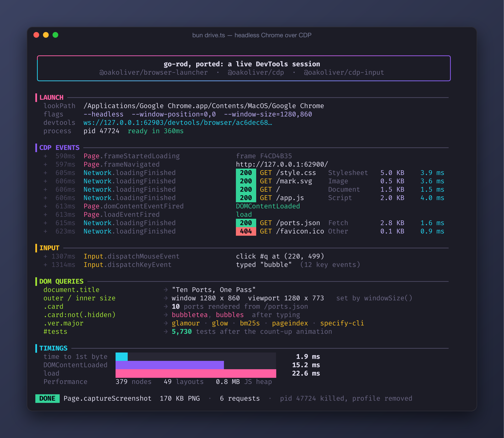This screenshot has width=504, height=438.
Task: Click the green 'DOMContentLoaded' value in CDP events
Action: 268,206
